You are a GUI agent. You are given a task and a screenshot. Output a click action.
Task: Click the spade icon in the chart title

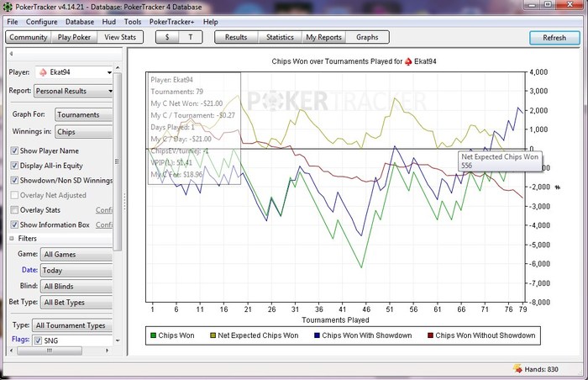[x=408, y=61]
